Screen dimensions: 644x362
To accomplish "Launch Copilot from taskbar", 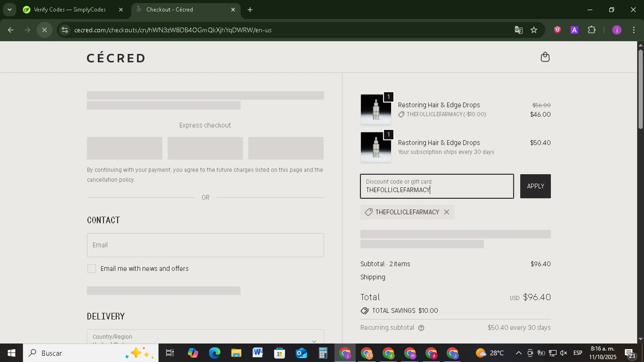I will pyautogui.click(x=193, y=353).
